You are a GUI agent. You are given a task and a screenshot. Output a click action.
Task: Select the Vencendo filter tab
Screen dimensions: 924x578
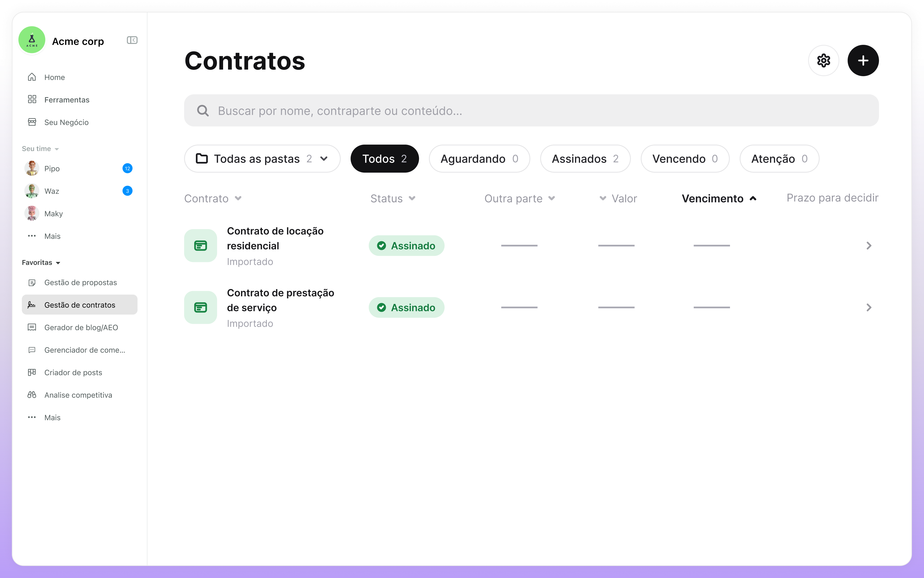685,159
